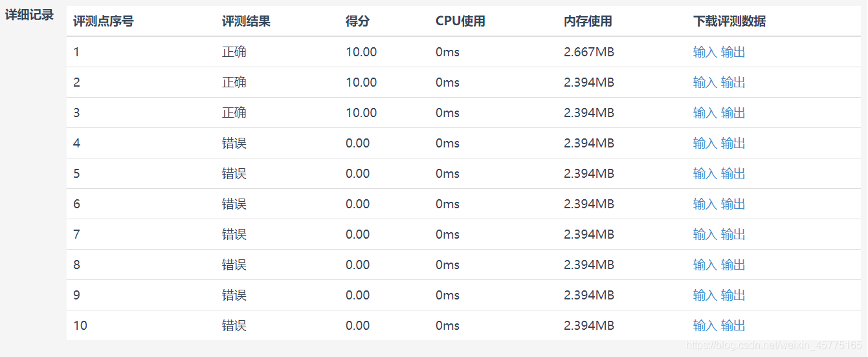Image resolution: width=868 pixels, height=357 pixels.
Task: Select the 得分 column header
Action: 358,21
